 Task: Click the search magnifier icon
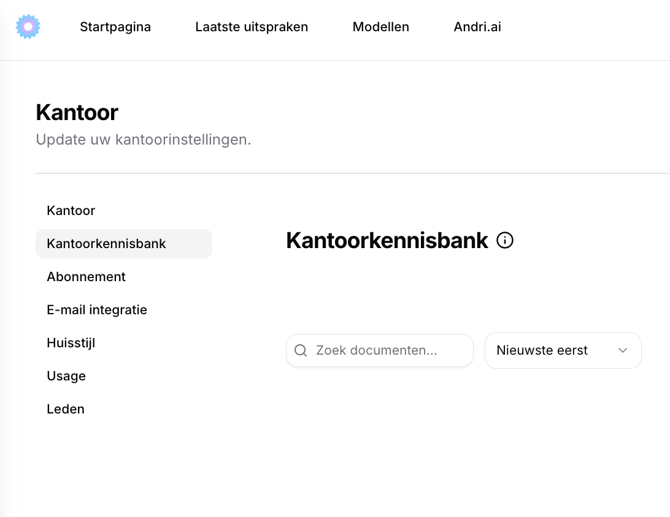(x=301, y=351)
